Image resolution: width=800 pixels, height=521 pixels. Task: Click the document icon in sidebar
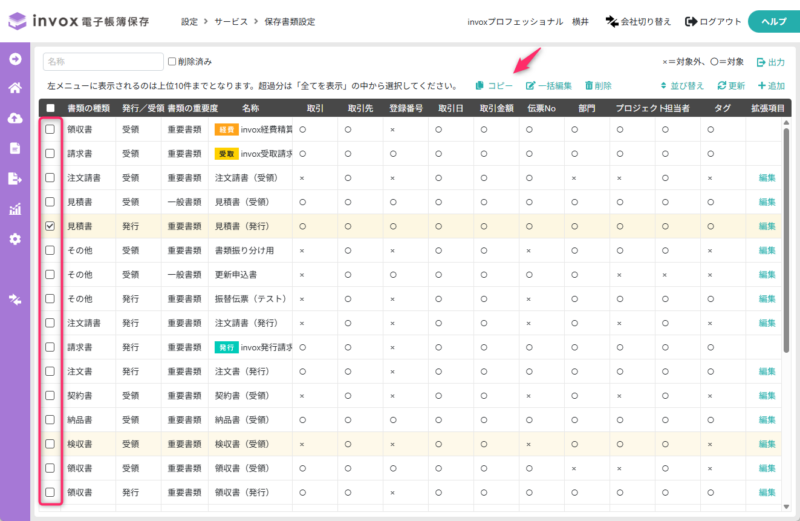(15, 148)
